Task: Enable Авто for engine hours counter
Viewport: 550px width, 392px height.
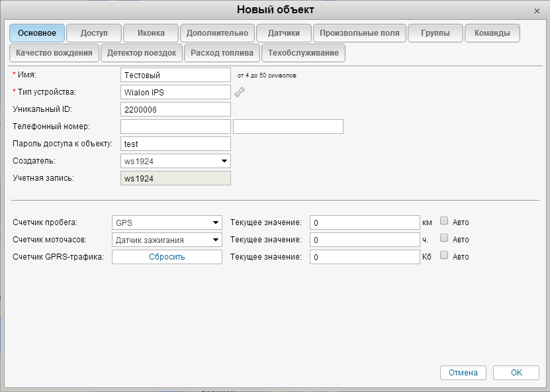Action: point(444,238)
